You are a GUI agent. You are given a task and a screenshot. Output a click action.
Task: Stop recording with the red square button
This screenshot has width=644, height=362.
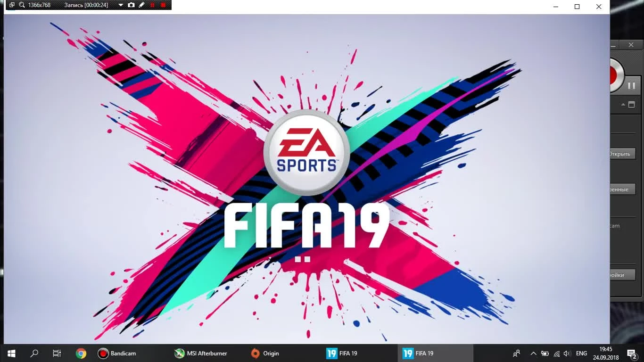click(163, 5)
